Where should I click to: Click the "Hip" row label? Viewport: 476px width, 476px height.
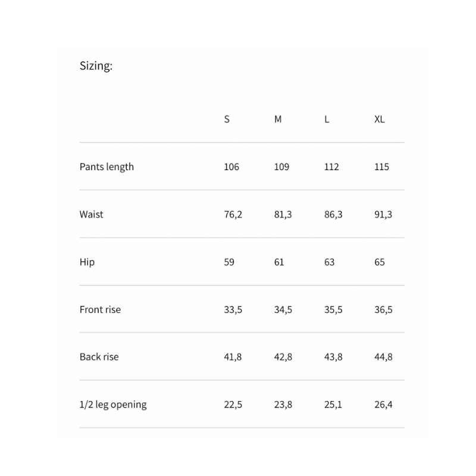coord(87,262)
